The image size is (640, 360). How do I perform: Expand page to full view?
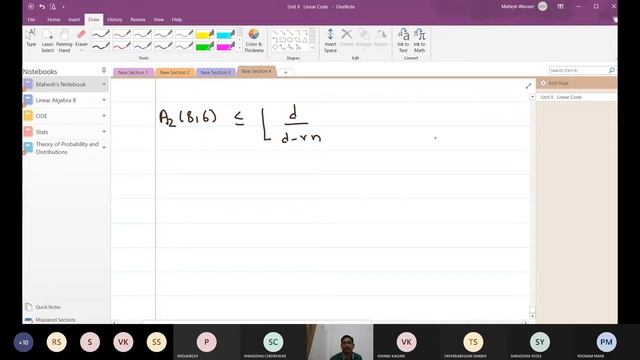click(x=528, y=86)
